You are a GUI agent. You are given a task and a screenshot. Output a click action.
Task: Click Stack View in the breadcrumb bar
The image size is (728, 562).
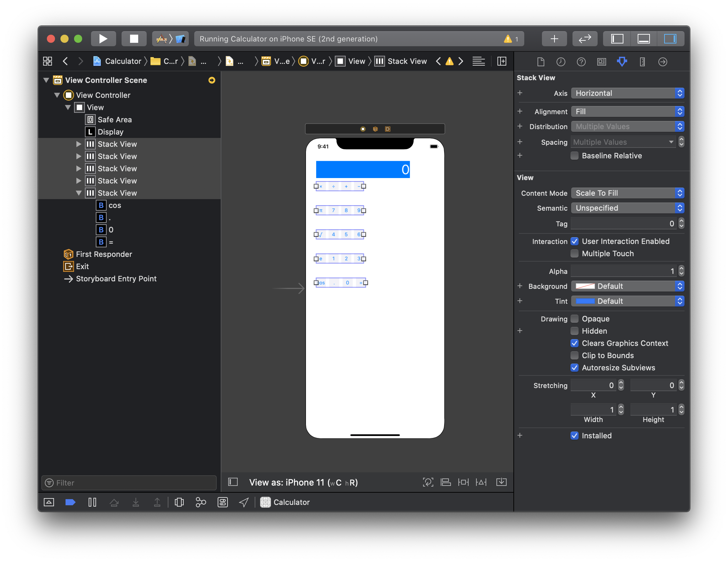click(407, 61)
